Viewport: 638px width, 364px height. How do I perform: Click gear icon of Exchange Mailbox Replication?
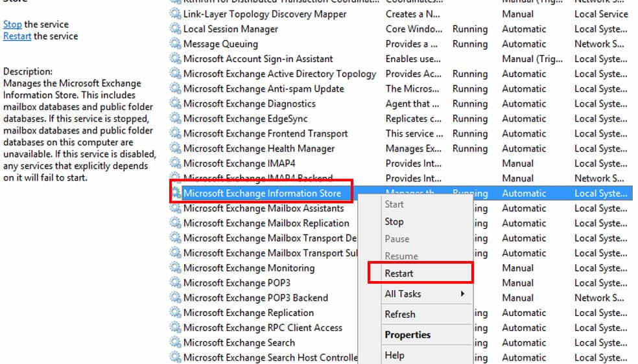[175, 223]
